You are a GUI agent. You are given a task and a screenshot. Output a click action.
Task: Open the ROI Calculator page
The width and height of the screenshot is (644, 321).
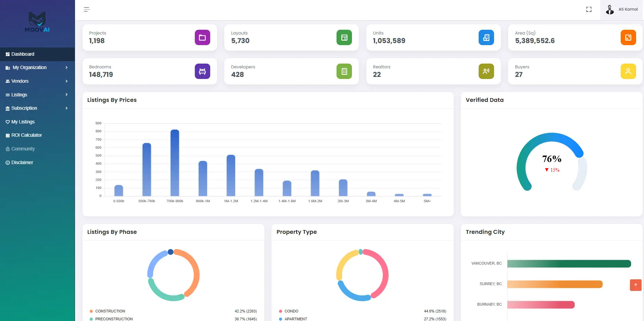click(26, 135)
